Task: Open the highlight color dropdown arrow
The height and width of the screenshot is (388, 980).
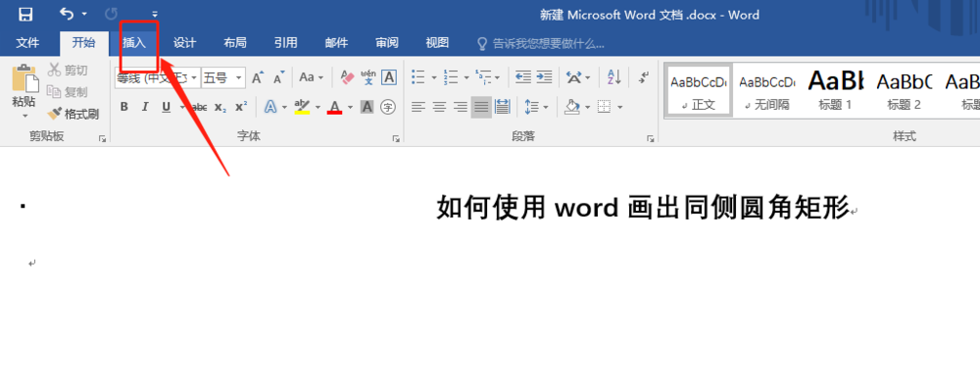Action: coord(318,108)
